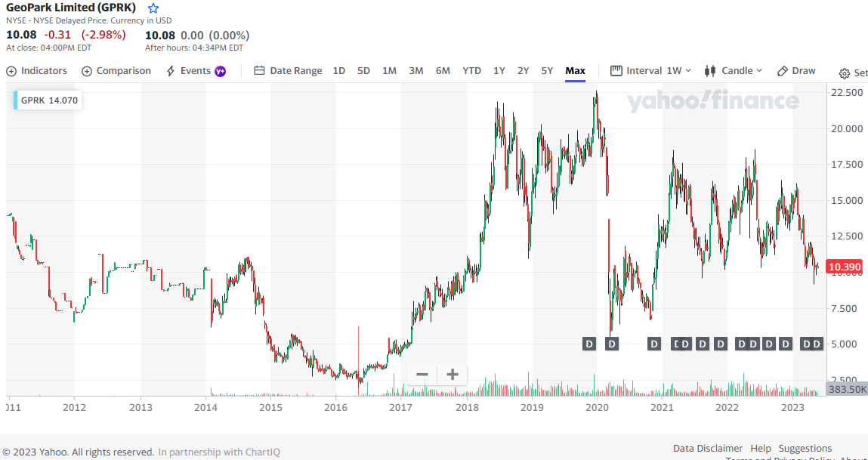
Task: Click the At close: 04:00PM EDT text
Action: (x=48, y=48)
